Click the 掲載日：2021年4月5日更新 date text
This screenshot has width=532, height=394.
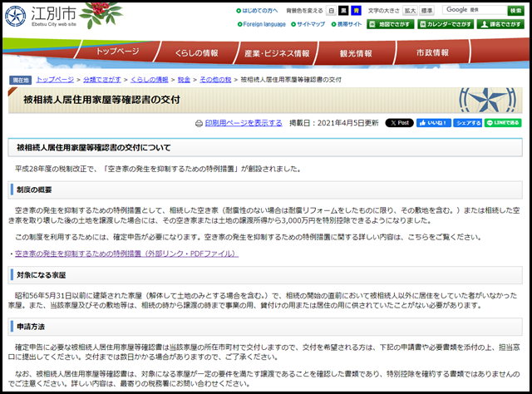[334, 123]
